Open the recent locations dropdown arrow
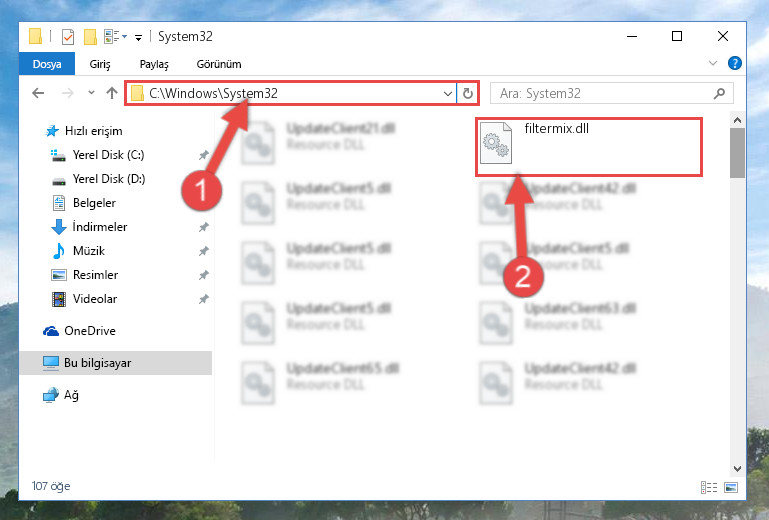 [x=91, y=93]
